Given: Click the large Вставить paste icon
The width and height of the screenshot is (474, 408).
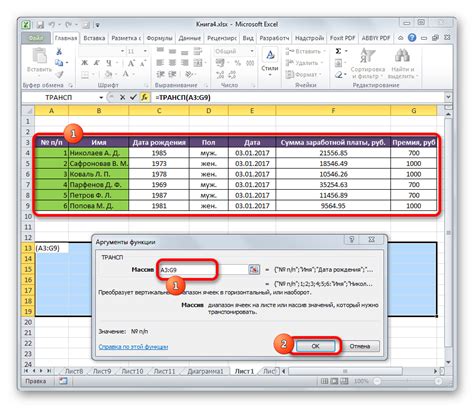Looking at the screenshot, I should click(x=40, y=55).
